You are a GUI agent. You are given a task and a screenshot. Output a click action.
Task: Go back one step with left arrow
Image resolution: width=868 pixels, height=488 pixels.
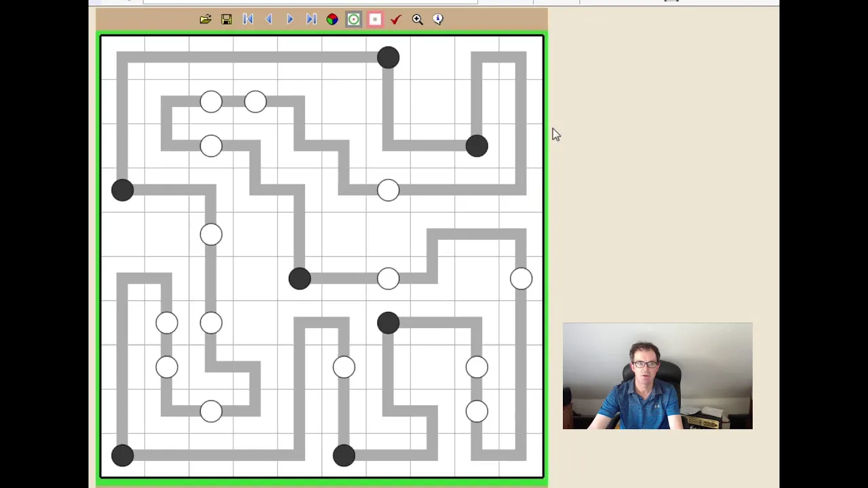269,20
